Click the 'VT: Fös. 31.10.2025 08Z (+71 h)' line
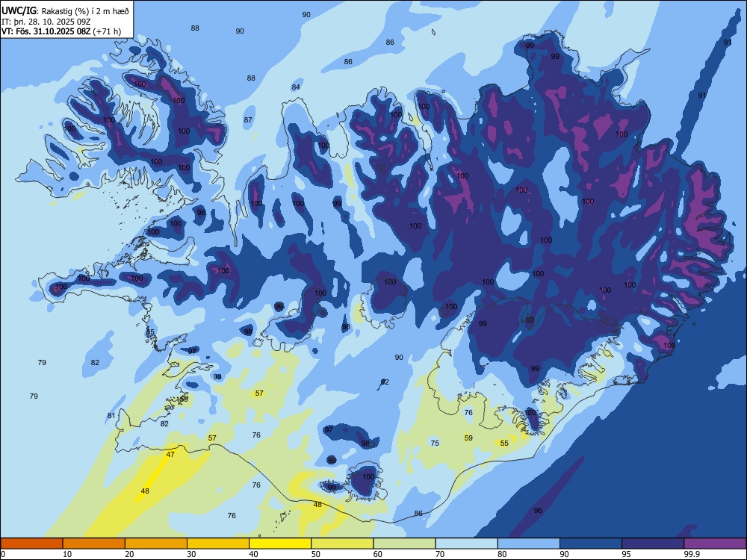This screenshot has width=747, height=560. [61, 32]
